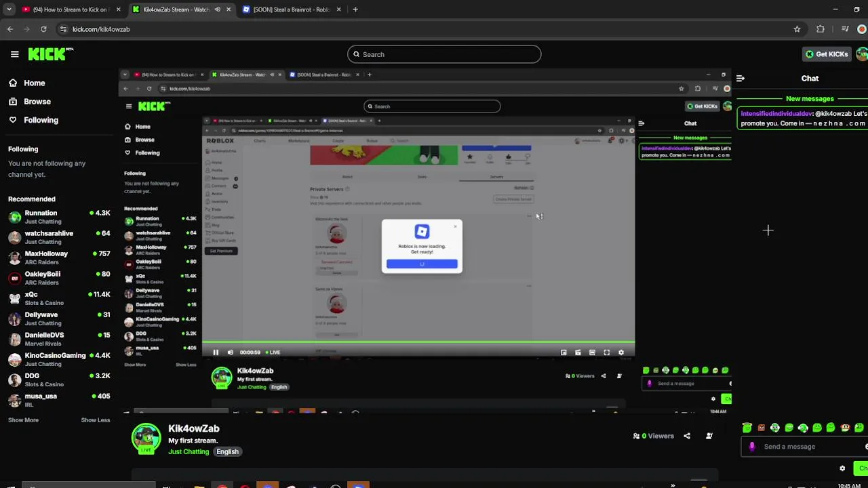Screen dimensions: 868x488
Task: Open a new tab in the outer browser
Action: [x=355, y=9]
